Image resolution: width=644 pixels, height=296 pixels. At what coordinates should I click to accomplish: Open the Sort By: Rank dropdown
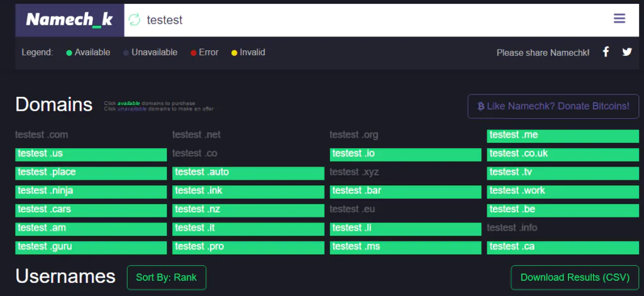[166, 278]
